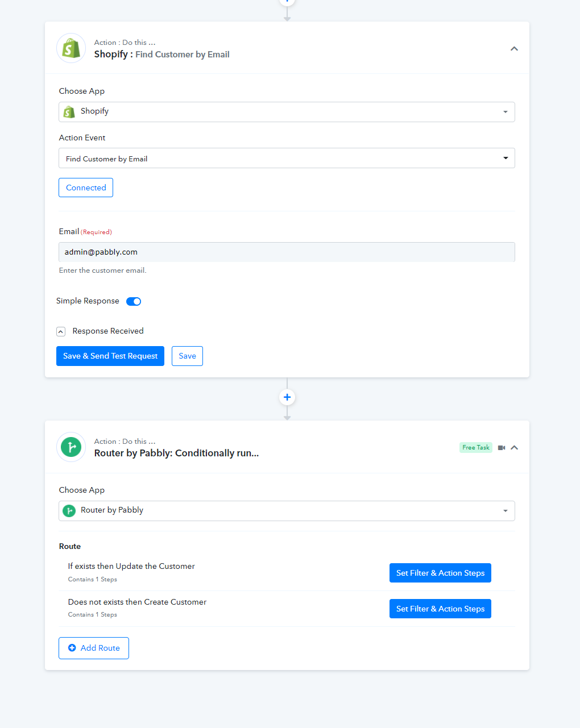Click the 'Shopify : Find Customer by Email' title
This screenshot has width=580, height=728.
pyautogui.click(x=162, y=55)
